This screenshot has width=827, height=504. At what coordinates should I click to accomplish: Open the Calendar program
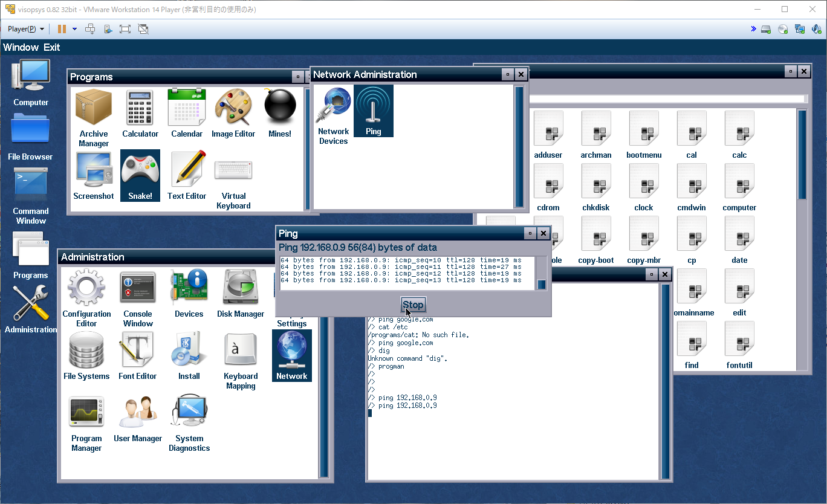tap(187, 114)
